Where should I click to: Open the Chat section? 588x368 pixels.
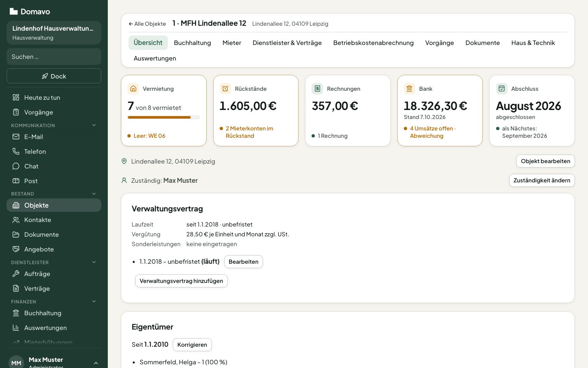tap(54, 166)
